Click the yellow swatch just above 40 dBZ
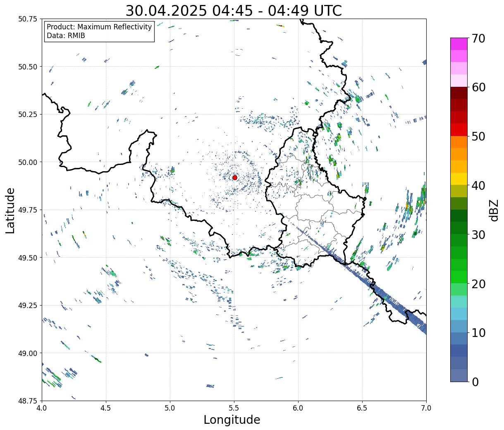Viewport: 504px width, 430px height. 459,179
